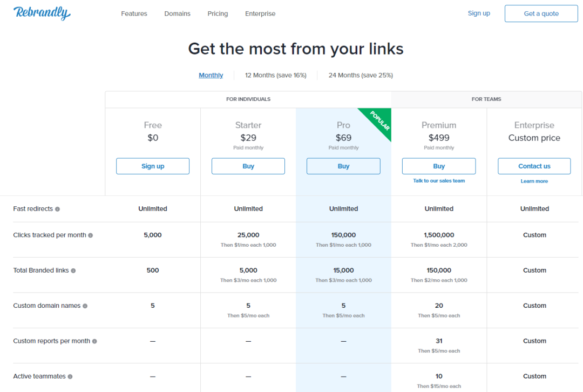
Task: Click the Enterprise plan title
Action: [x=534, y=125]
